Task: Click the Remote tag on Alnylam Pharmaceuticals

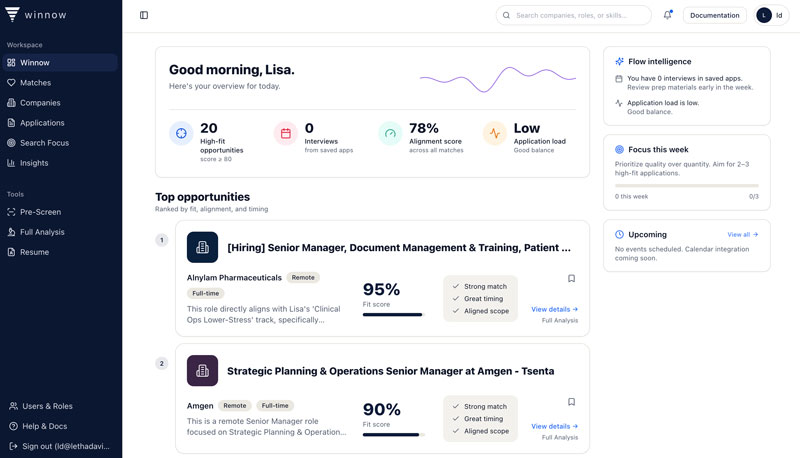Action: (x=303, y=277)
